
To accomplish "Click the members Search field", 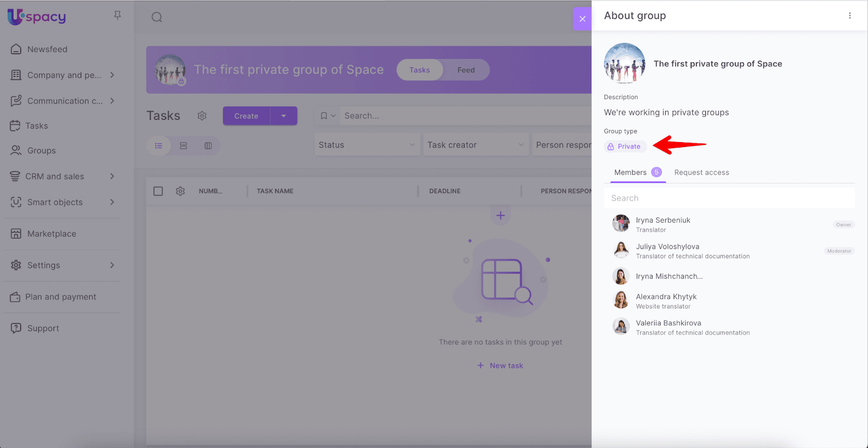I will [x=729, y=198].
